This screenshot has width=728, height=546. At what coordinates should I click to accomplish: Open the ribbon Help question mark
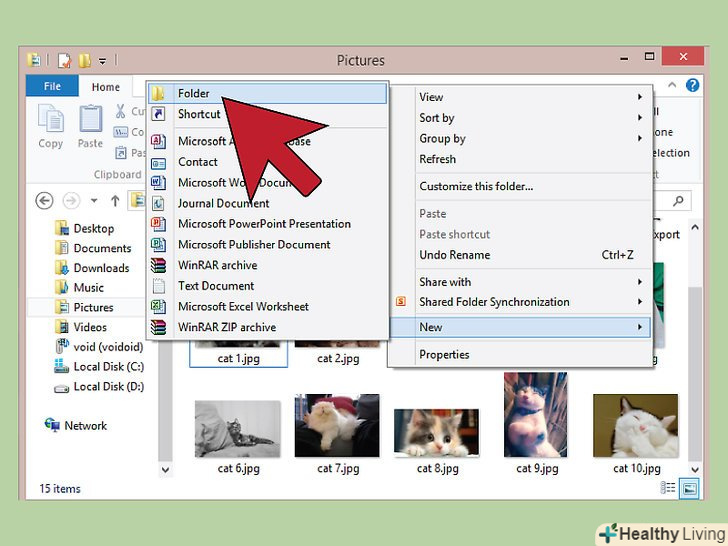pyautogui.click(x=693, y=87)
